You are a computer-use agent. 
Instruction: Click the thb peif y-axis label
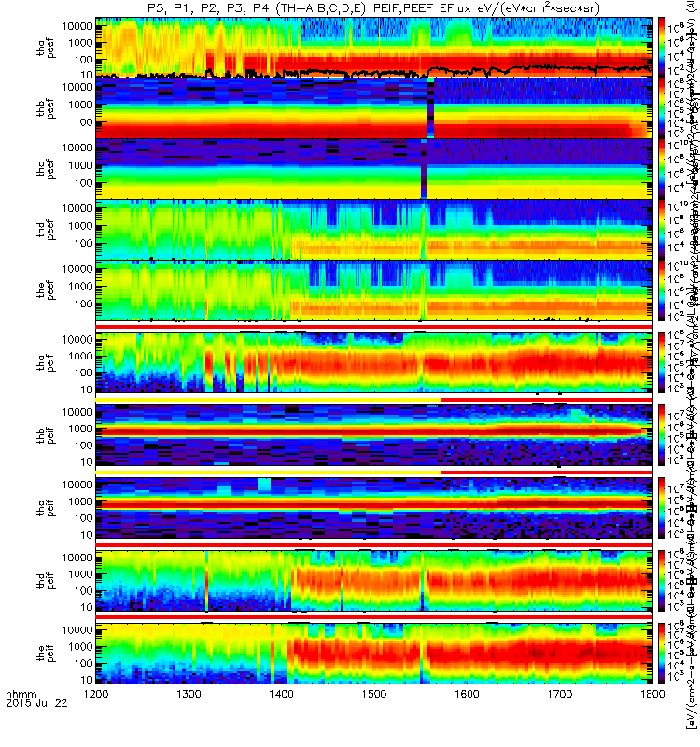tap(46, 435)
